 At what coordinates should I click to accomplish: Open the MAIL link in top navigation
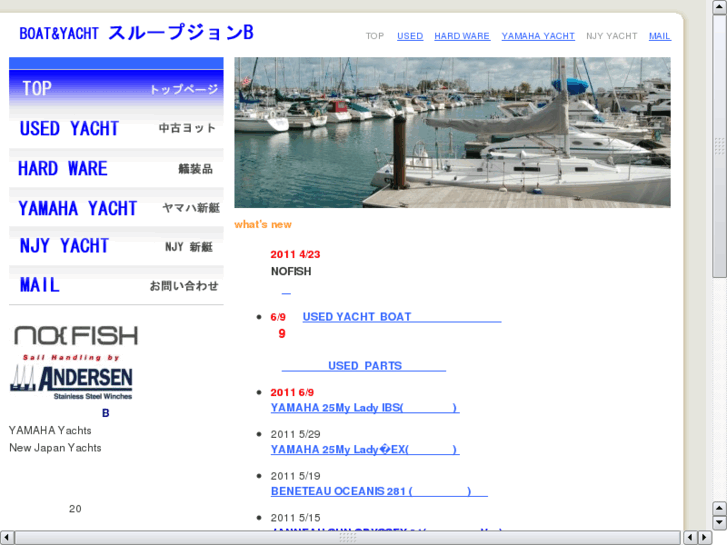point(660,36)
